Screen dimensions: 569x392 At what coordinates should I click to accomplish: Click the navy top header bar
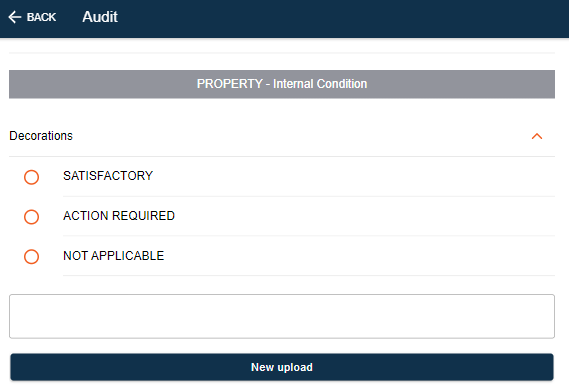(284, 19)
